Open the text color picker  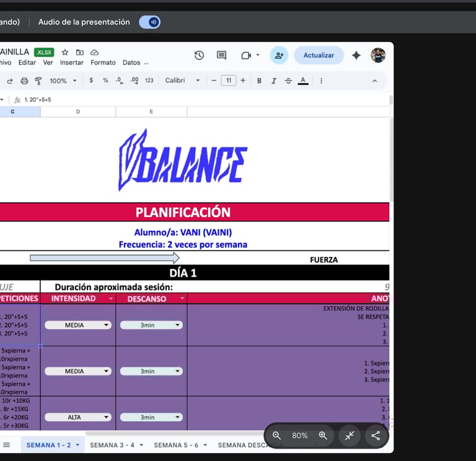303,81
